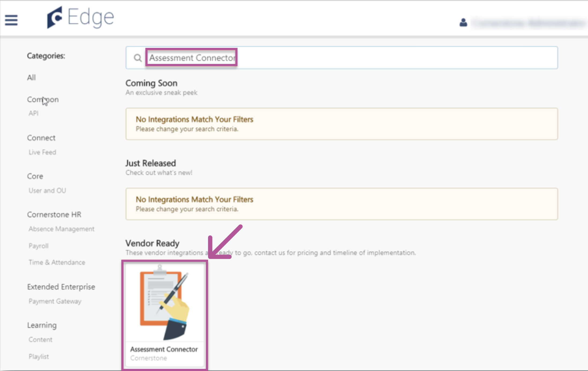Click the search magnifier icon

[138, 58]
